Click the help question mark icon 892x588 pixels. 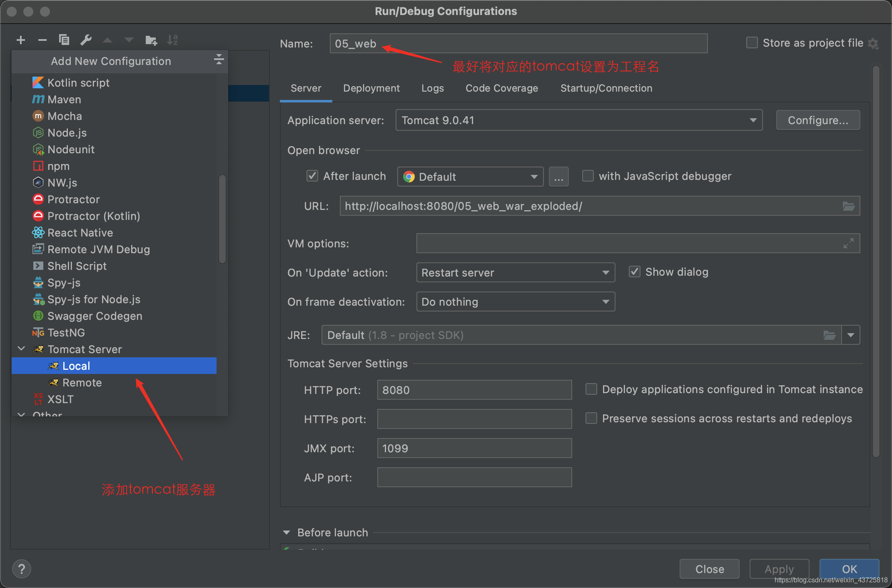click(x=22, y=569)
